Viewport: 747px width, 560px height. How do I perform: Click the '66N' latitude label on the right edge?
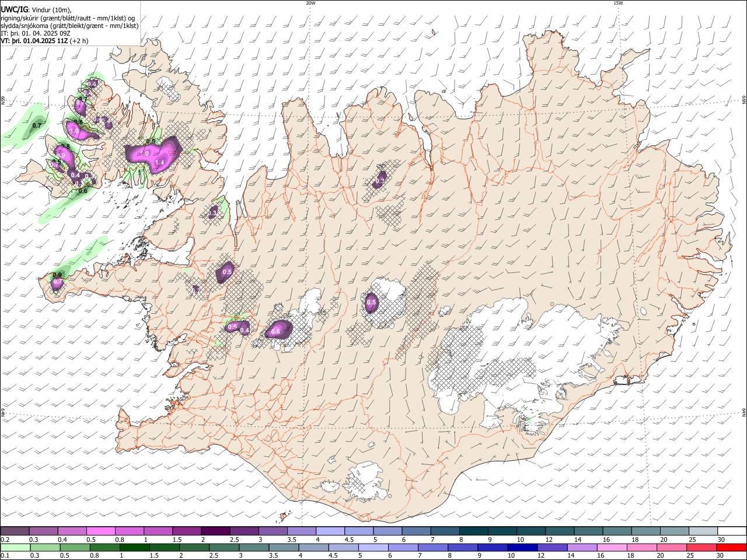pyautogui.click(x=744, y=99)
